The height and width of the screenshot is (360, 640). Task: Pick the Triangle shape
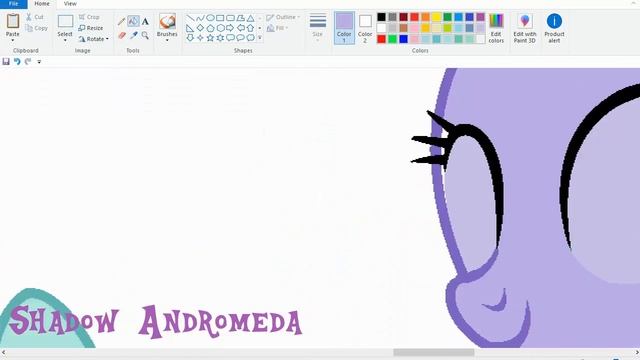tap(251, 18)
